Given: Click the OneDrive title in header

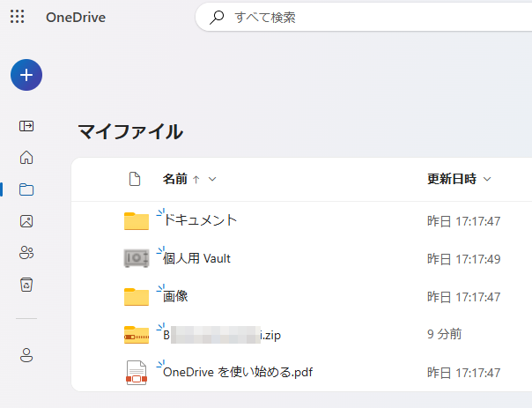Looking at the screenshot, I should pos(76,17).
